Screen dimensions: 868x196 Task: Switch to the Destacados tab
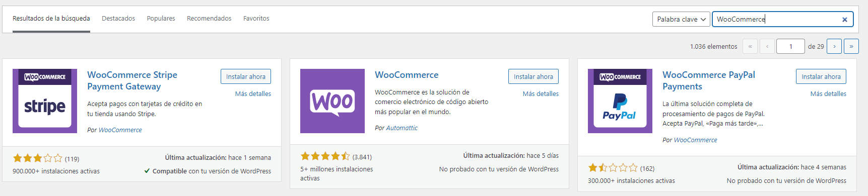pos(118,19)
